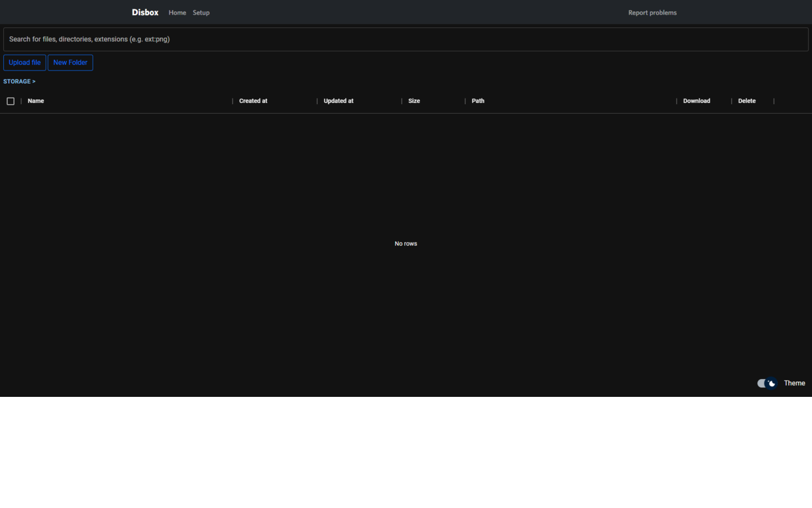The image size is (812, 508).
Task: Sort files by the Updated at column
Action: coord(338,101)
